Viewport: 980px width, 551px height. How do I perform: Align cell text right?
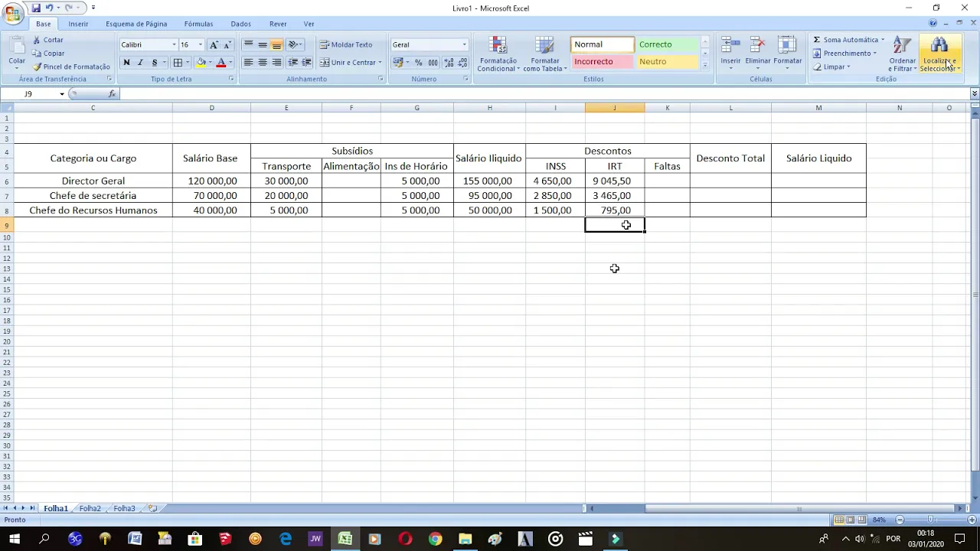coord(276,63)
